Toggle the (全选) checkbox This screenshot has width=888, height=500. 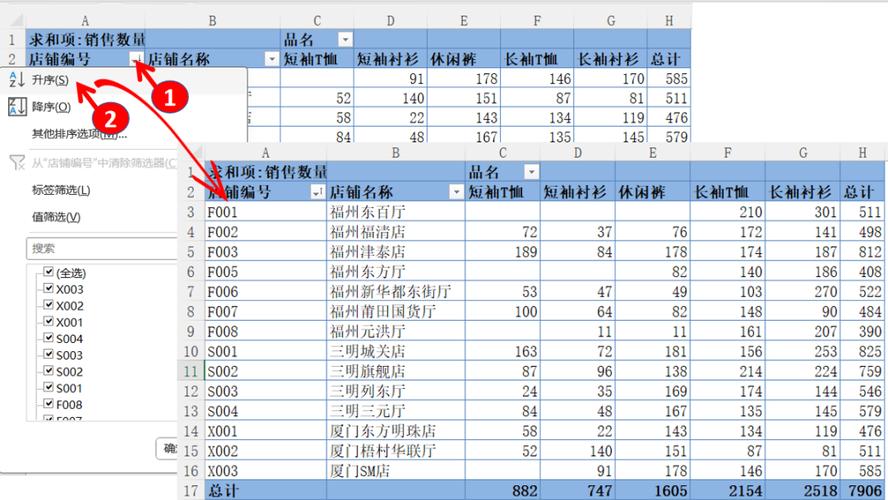click(48, 272)
